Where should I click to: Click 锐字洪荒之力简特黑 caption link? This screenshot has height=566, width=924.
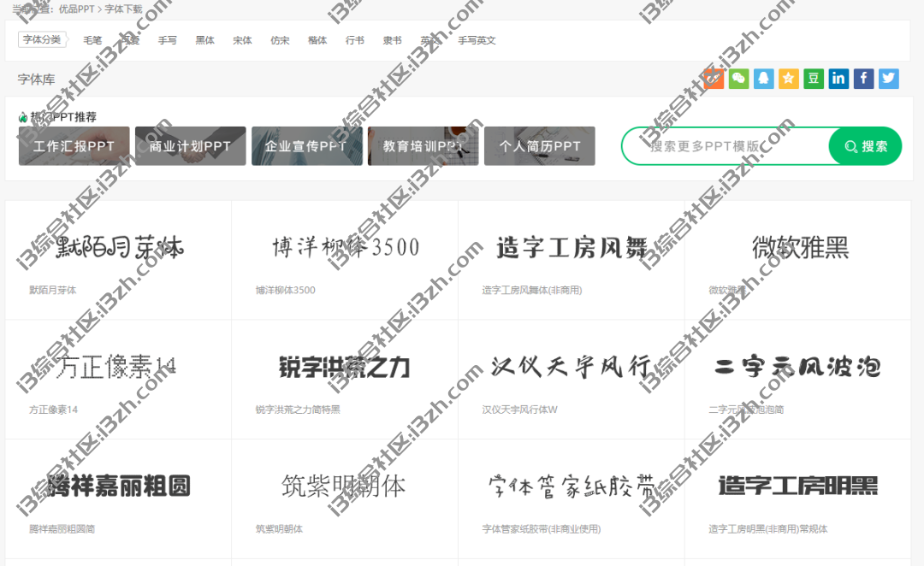pos(298,410)
